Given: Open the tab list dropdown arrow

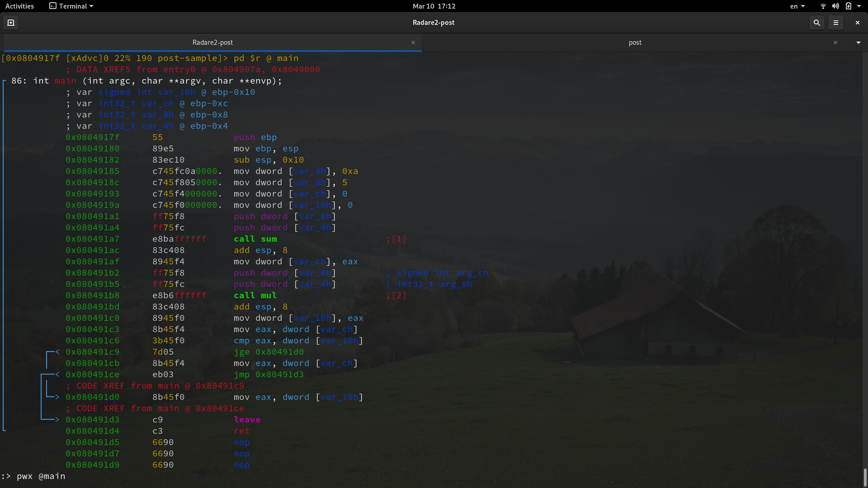Looking at the screenshot, I should 858,42.
